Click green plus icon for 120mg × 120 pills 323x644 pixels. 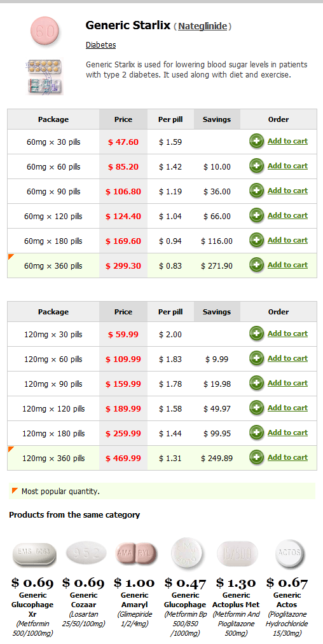tap(256, 408)
